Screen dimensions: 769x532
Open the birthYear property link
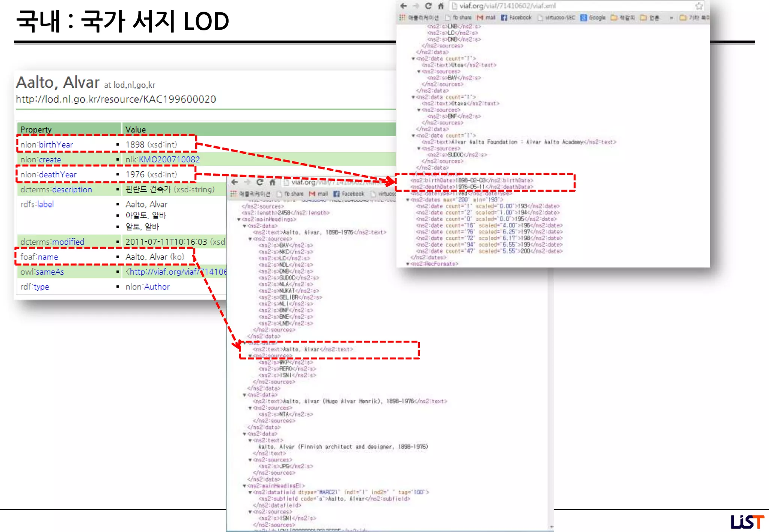(x=56, y=144)
